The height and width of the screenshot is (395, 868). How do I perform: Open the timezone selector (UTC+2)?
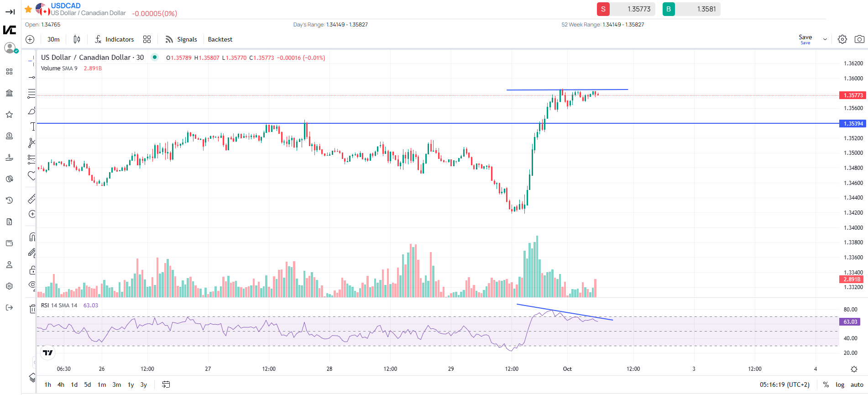pyautogui.click(x=784, y=384)
